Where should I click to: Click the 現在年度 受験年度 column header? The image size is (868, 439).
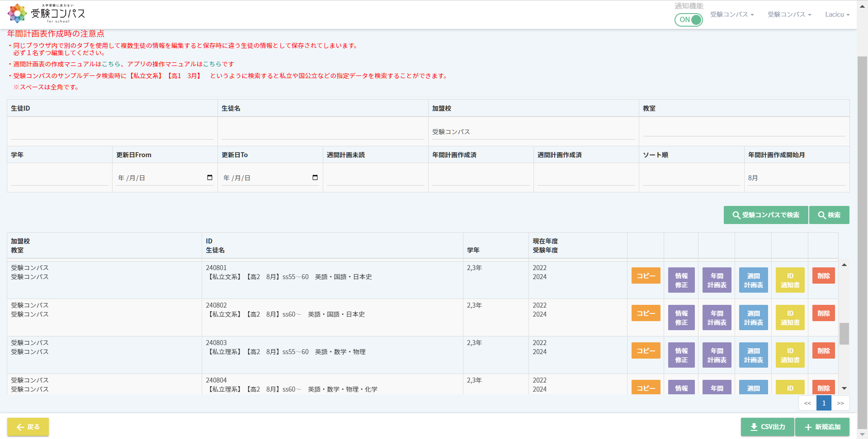click(578, 246)
